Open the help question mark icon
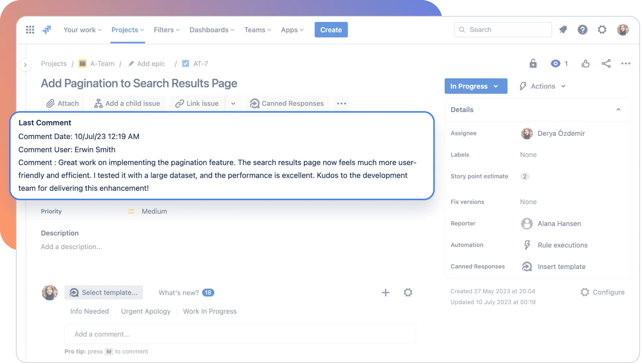The image size is (644, 363). point(582,30)
